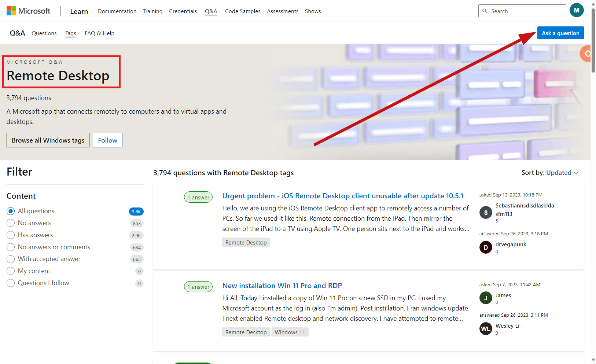Click the search magnifier icon

[485, 11]
